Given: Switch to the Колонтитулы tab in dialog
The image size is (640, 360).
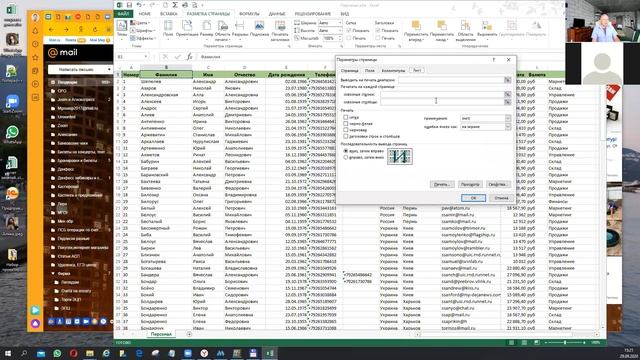Looking at the screenshot, I should click(393, 71).
